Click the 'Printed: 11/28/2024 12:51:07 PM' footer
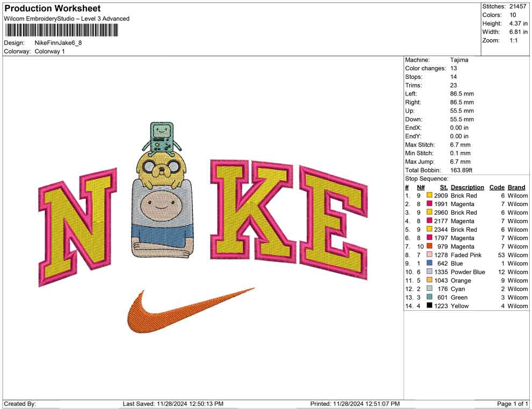 coord(355,404)
